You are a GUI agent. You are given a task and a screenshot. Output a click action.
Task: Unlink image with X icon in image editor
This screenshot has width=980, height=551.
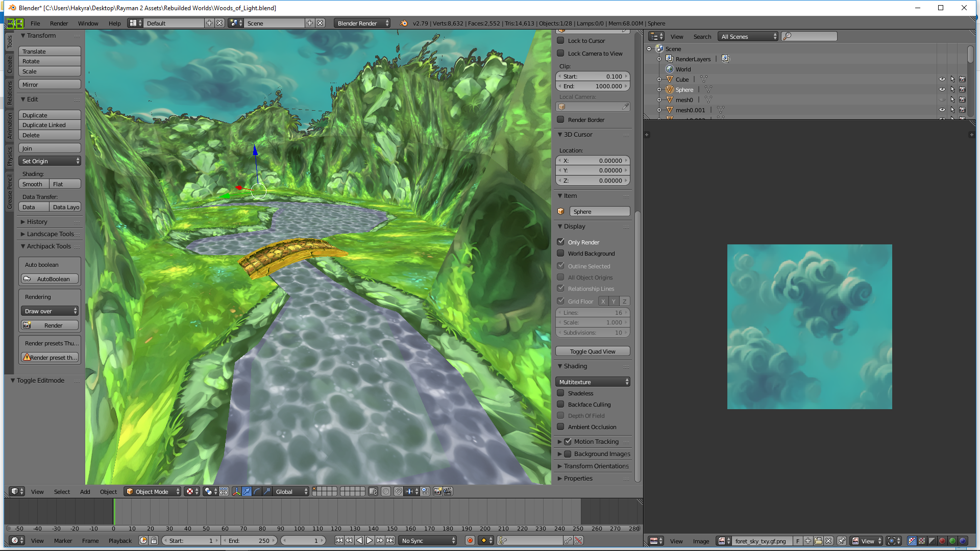coord(828,541)
